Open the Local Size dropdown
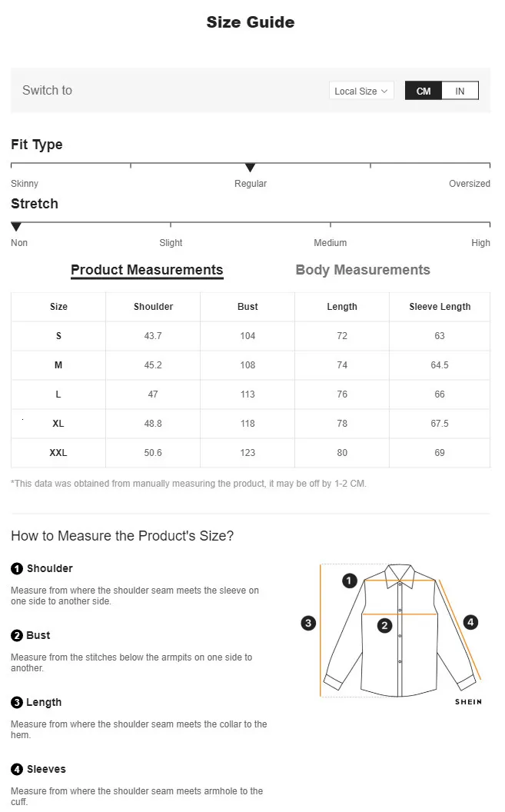 pos(361,91)
